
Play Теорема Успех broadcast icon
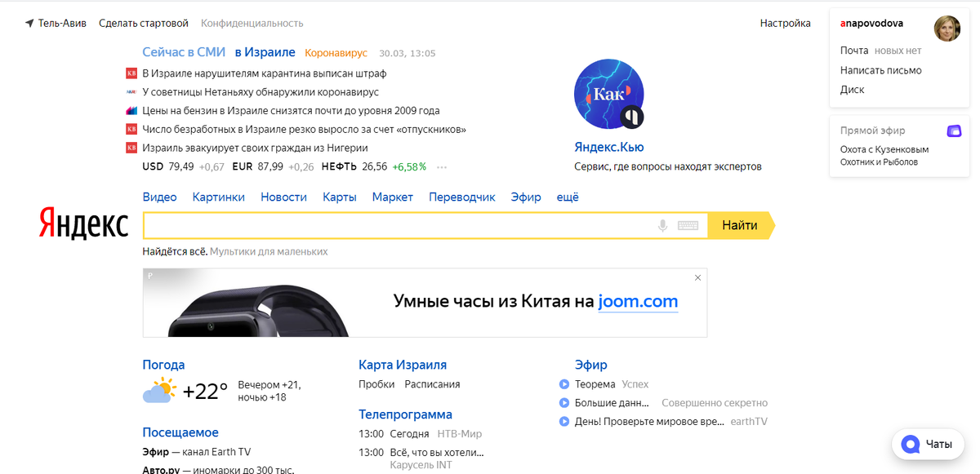coord(563,384)
